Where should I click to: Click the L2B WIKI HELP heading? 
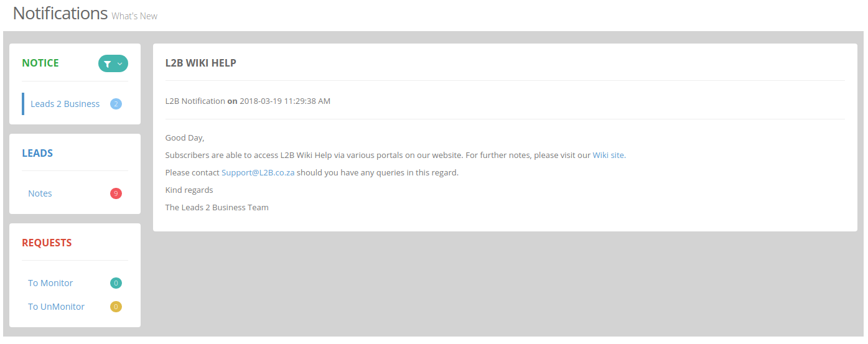point(201,63)
